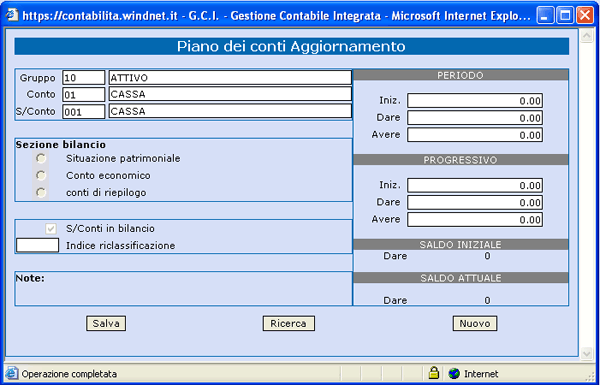600x385 pixels.
Task: Click the Ricerca button
Action: pyautogui.click(x=289, y=323)
